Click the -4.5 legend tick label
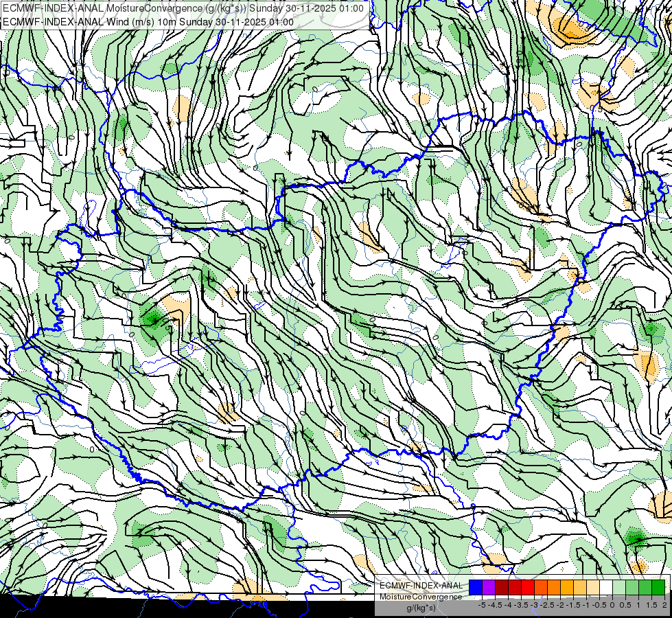672x618 pixels. click(x=495, y=605)
